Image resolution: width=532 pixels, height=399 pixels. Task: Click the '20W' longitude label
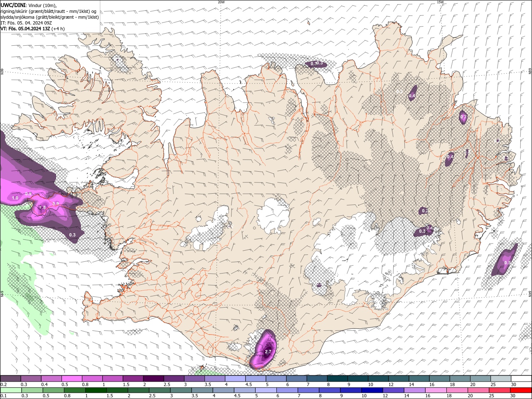click(222, 2)
